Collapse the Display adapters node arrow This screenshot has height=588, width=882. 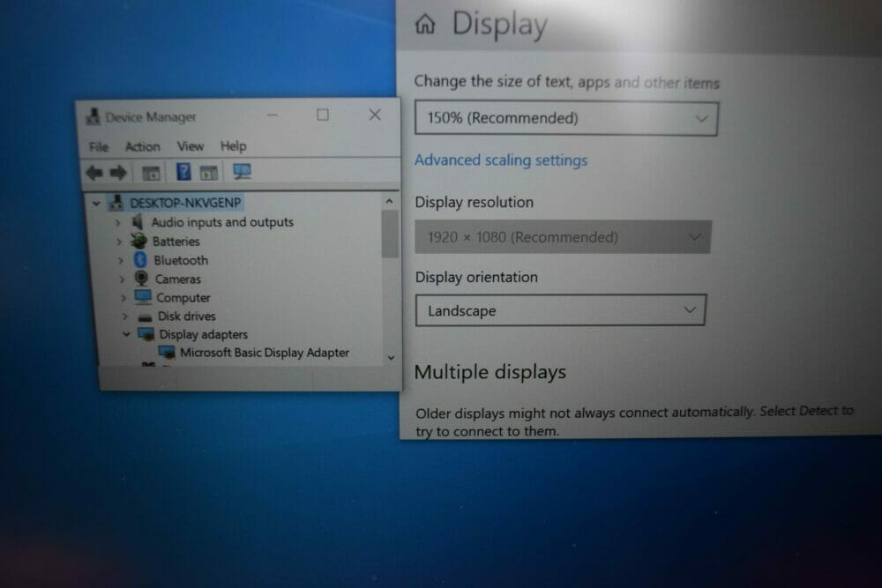click(x=126, y=334)
